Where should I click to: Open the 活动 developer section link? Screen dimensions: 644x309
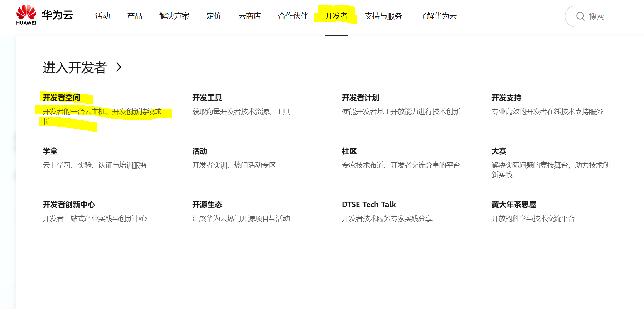[200, 151]
